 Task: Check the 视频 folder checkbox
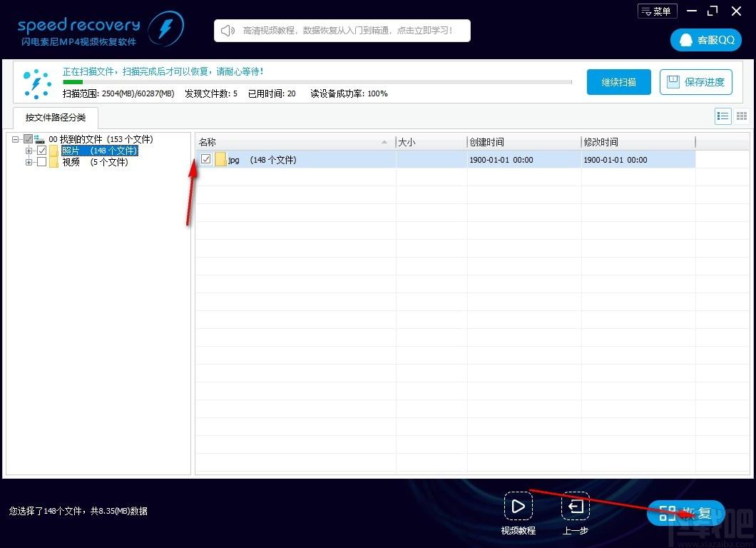tap(42, 162)
